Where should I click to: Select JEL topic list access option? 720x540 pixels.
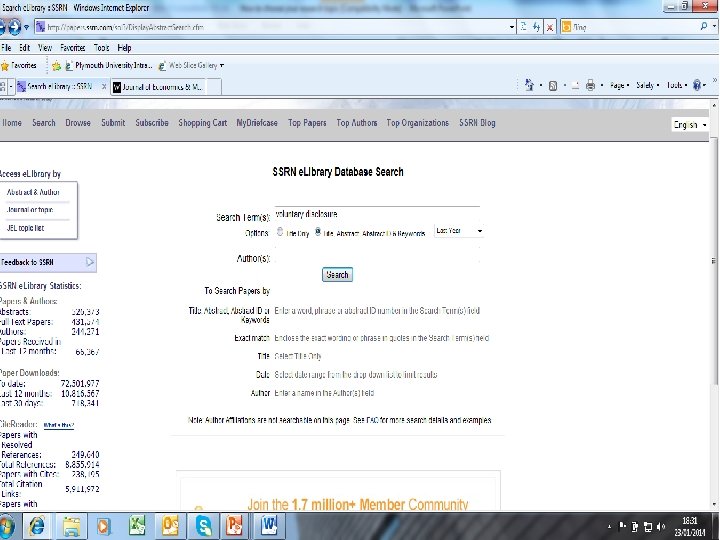point(25,228)
